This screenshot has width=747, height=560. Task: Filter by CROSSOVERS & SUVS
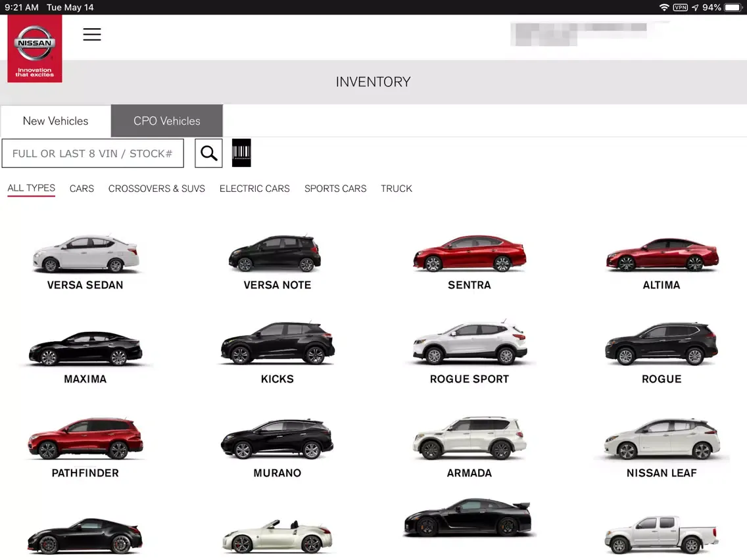157,189
